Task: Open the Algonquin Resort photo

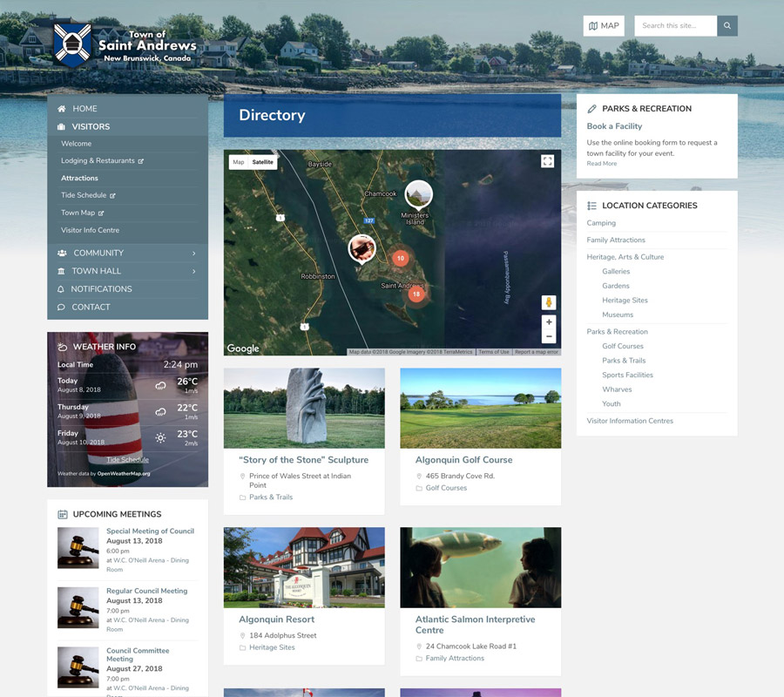Action: click(304, 567)
